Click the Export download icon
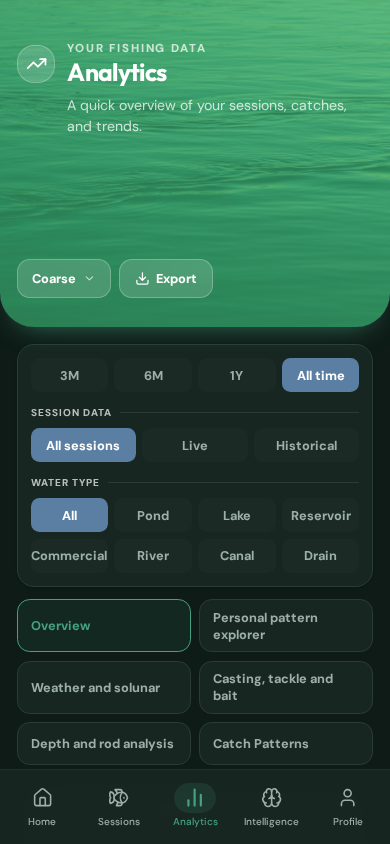 tap(142, 278)
